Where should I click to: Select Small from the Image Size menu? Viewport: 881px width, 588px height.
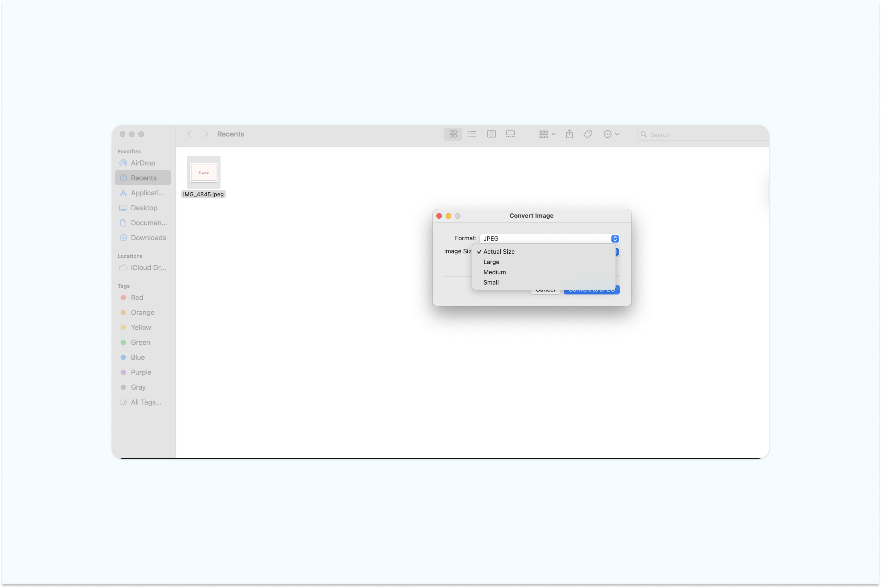click(x=491, y=282)
